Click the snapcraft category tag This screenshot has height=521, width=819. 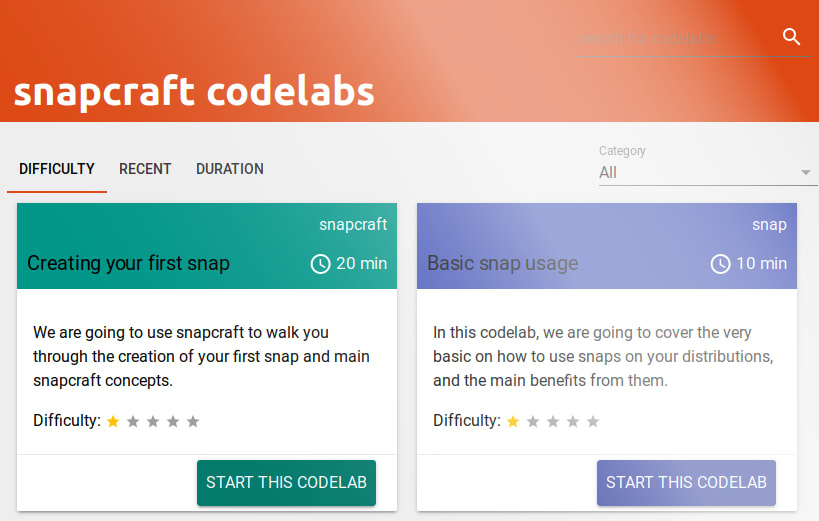pyautogui.click(x=353, y=225)
